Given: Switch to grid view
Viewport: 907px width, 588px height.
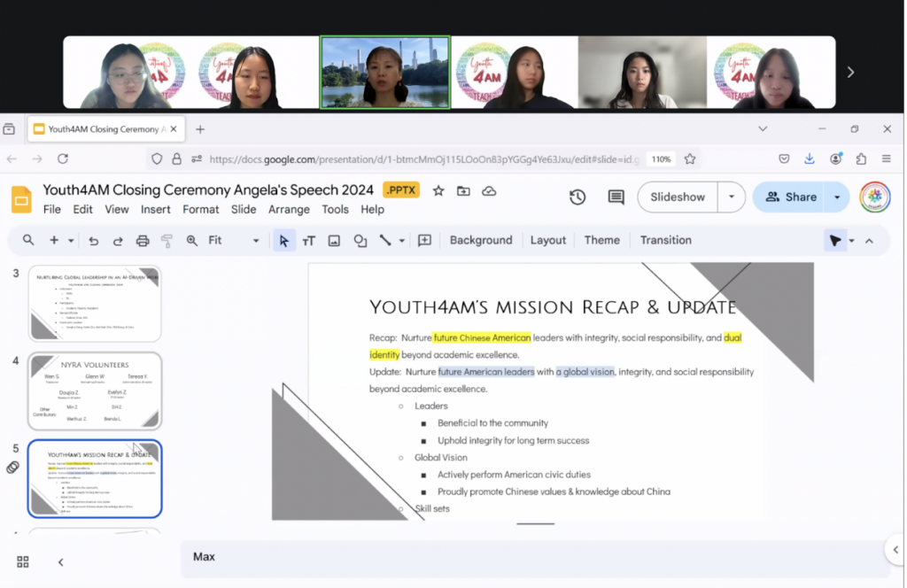Looking at the screenshot, I should tap(22, 561).
